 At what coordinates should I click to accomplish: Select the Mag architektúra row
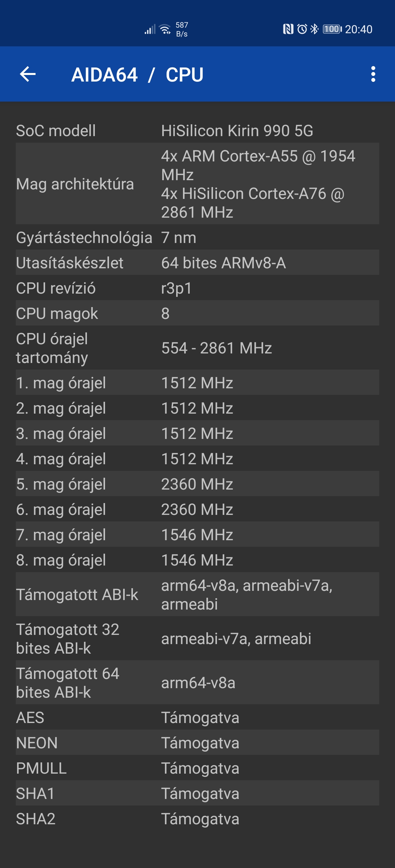197,184
